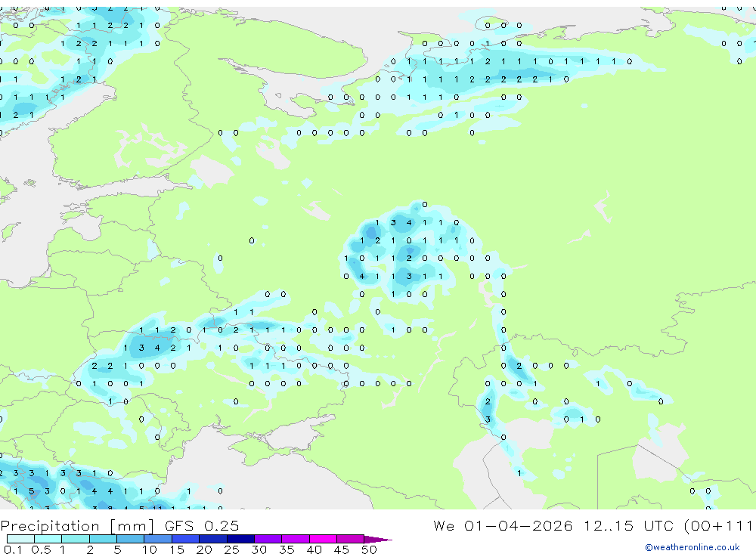Click the "0.5" legend scale label
The image size is (756, 554).
pyautogui.click(x=41, y=549)
